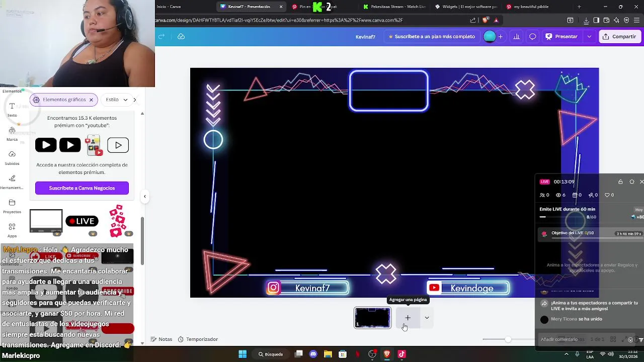This screenshot has width=644, height=362.
Task: Select Kevinaf7 text on the canvas
Action: 312,289
